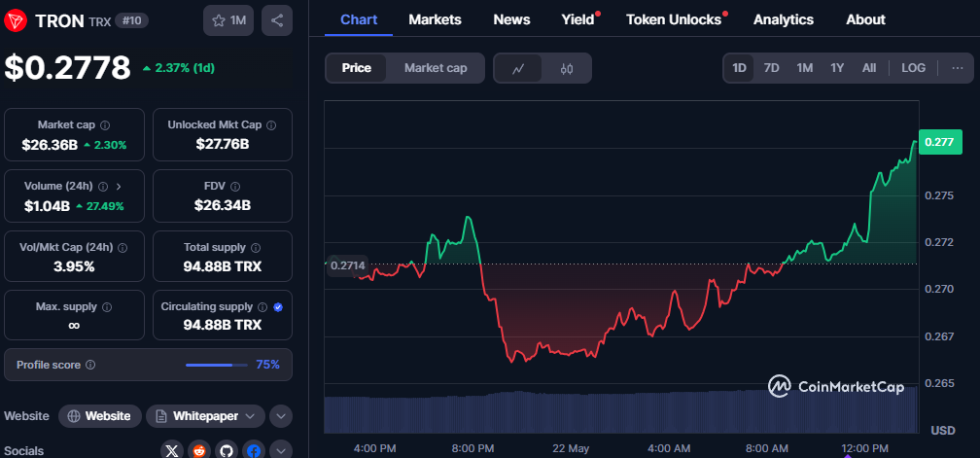Image resolution: width=980 pixels, height=458 pixels.
Task: Click the volume bars under chart
Action: [x=621, y=411]
